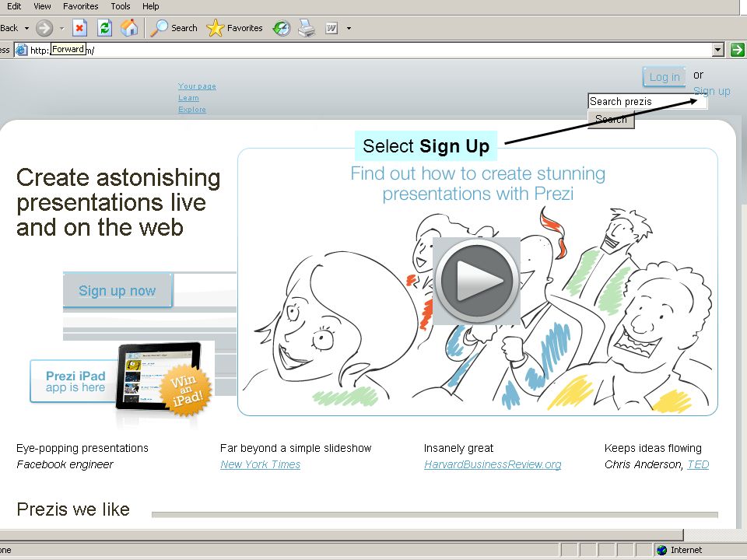Open the Search pane in toolbar
747x560 pixels.
174,28
